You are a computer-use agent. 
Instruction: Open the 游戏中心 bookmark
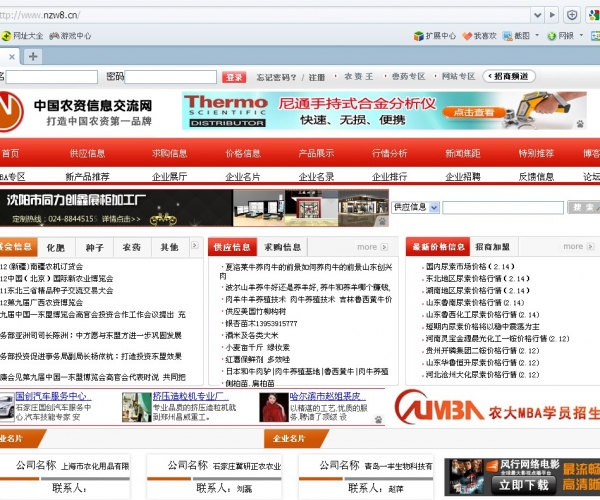click(76, 36)
